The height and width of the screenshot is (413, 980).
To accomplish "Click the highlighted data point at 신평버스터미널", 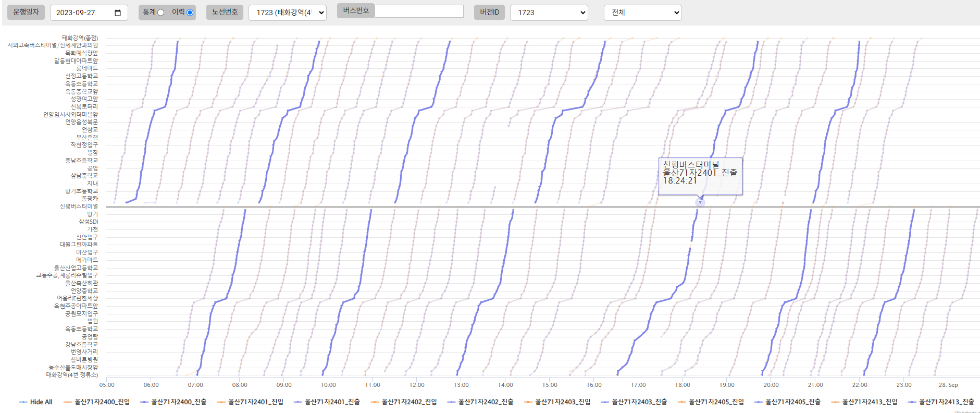I will tap(700, 202).
